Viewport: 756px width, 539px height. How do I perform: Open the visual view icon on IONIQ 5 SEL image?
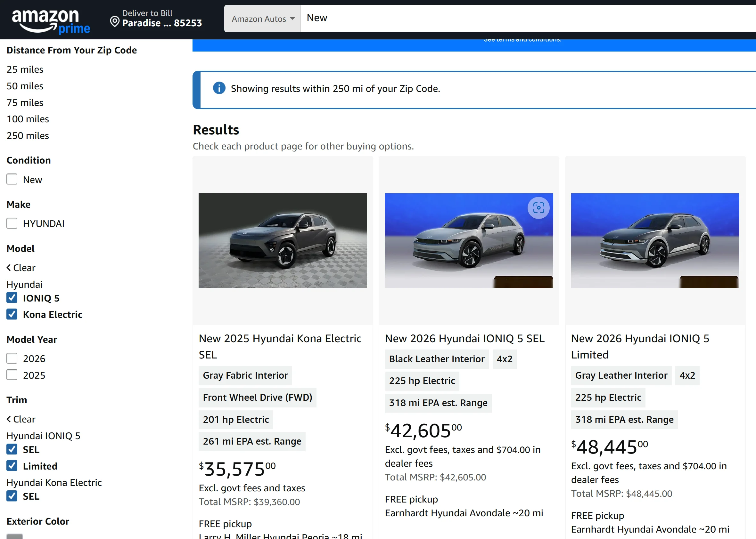coord(538,208)
